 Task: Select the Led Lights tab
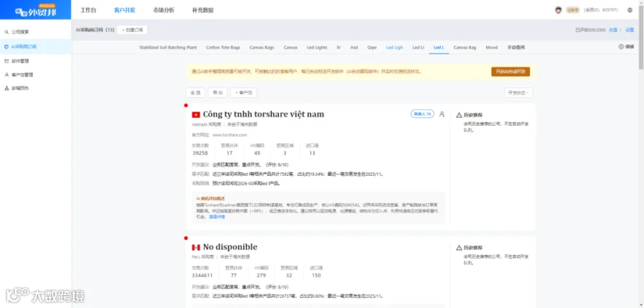317,48
